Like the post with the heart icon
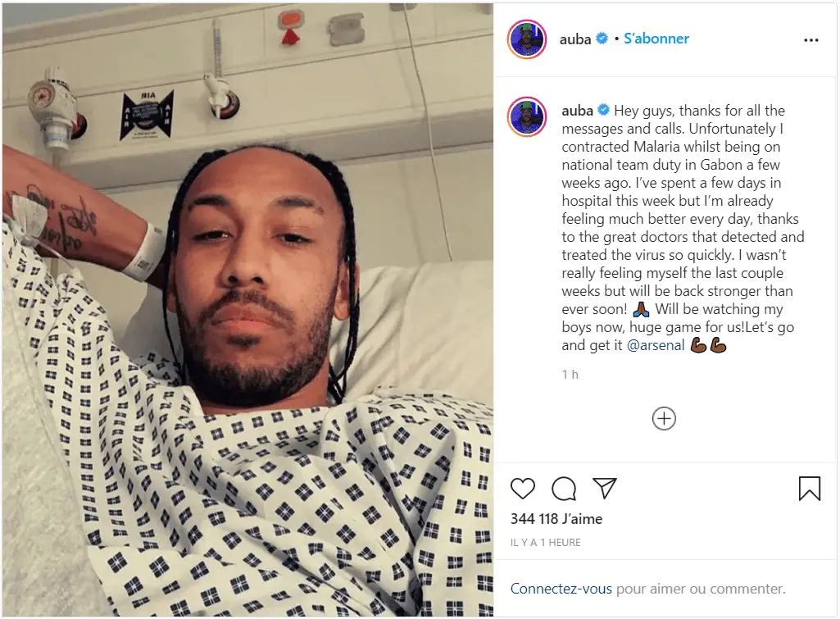This screenshot has width=840, height=619. (522, 489)
